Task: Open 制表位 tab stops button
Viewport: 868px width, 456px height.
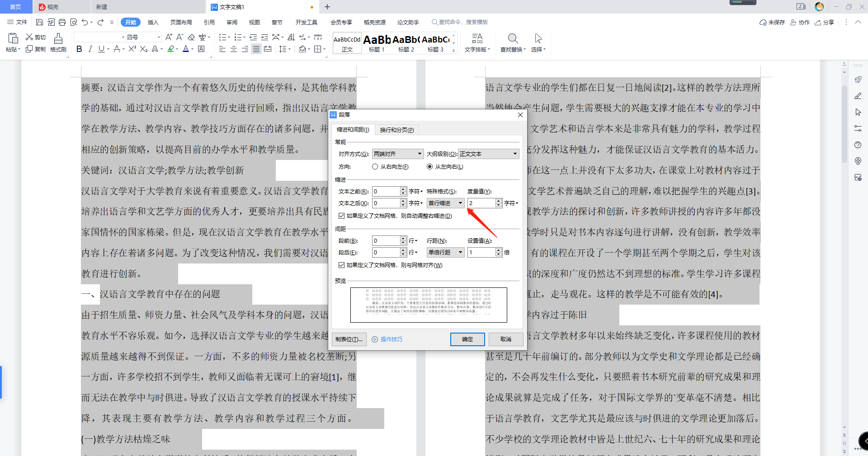Action: (349, 339)
